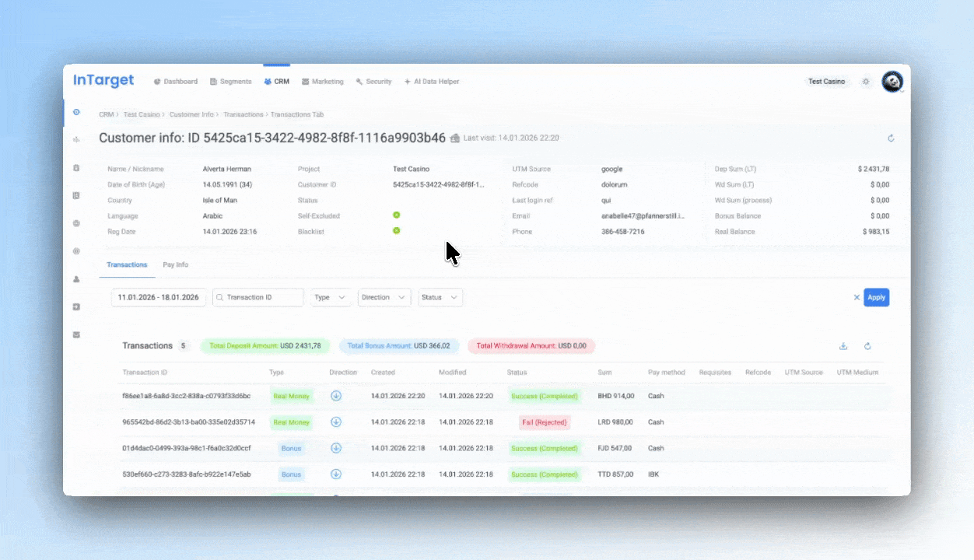Toggle the Blacklist status indicator
Viewport: 974px width, 560px height.
pyautogui.click(x=396, y=231)
